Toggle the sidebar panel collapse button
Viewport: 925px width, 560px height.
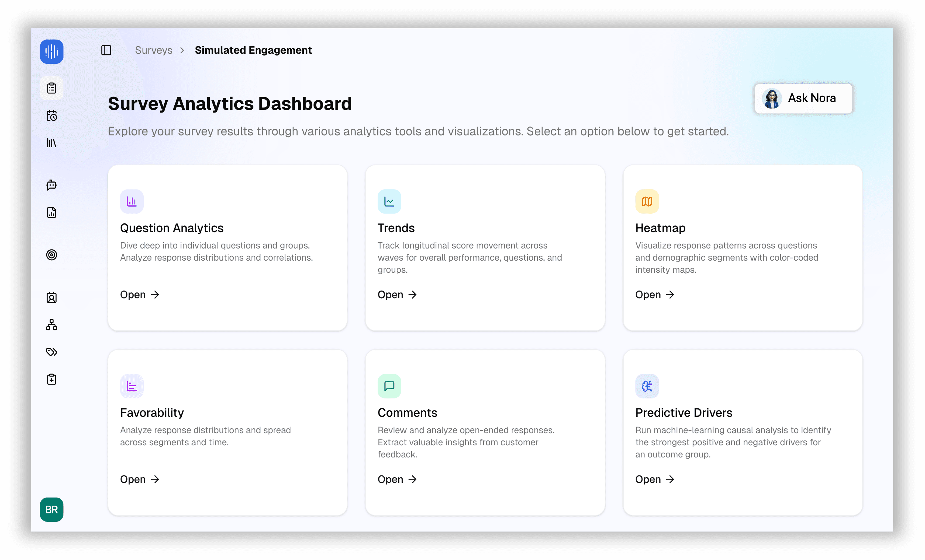(106, 50)
